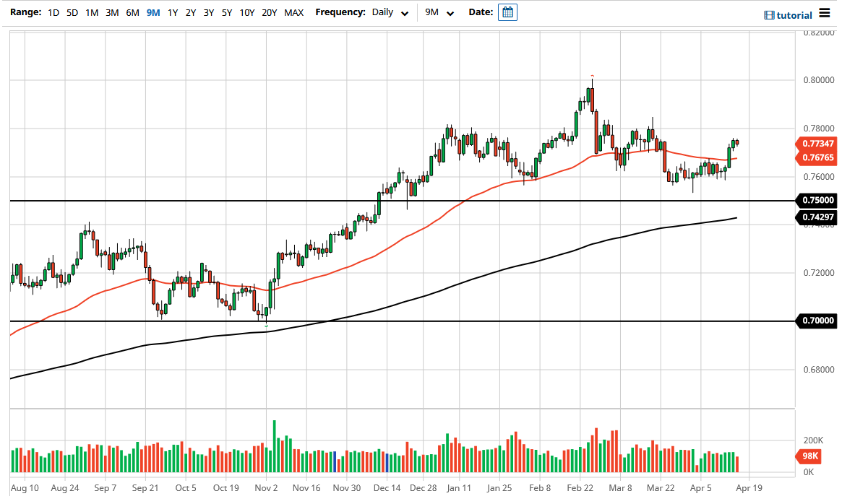Click the 0.72000 price axis label
The image size is (842, 504).
[x=819, y=273]
